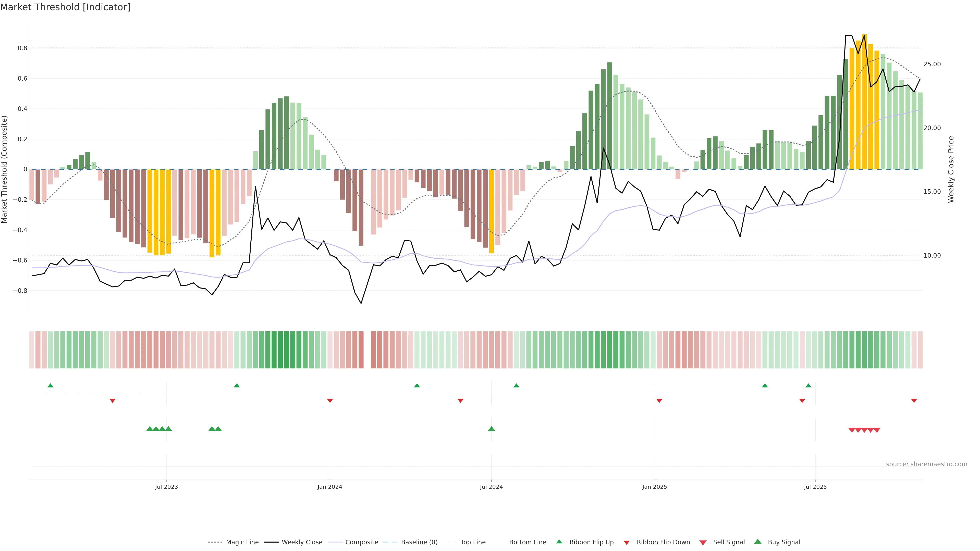Viewport: 980px width, 551px height.
Task: Click the Weekly Close Price axis title
Action: point(951,169)
